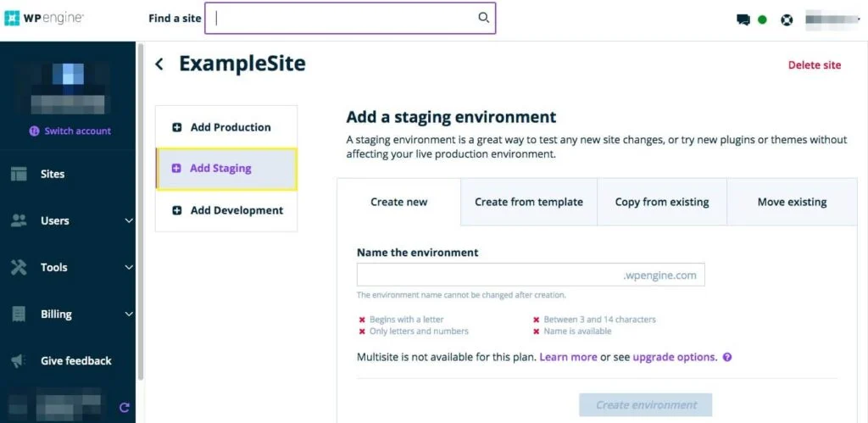The height and width of the screenshot is (423, 868).
Task: Click the Switch account link
Action: (x=77, y=131)
